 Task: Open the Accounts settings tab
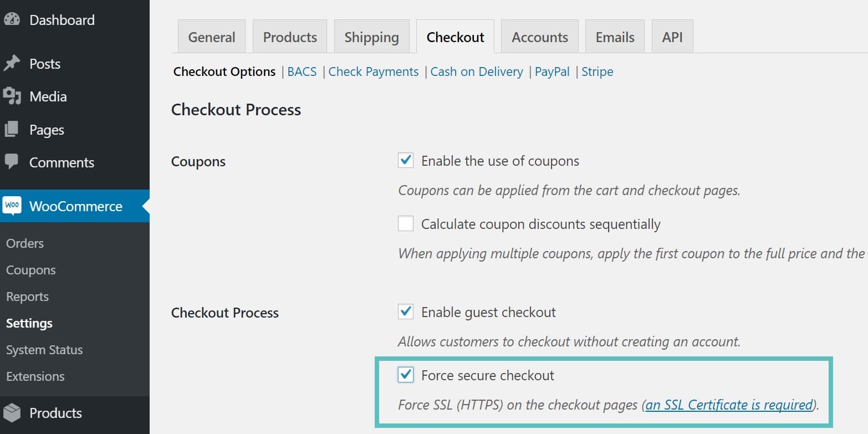(539, 36)
